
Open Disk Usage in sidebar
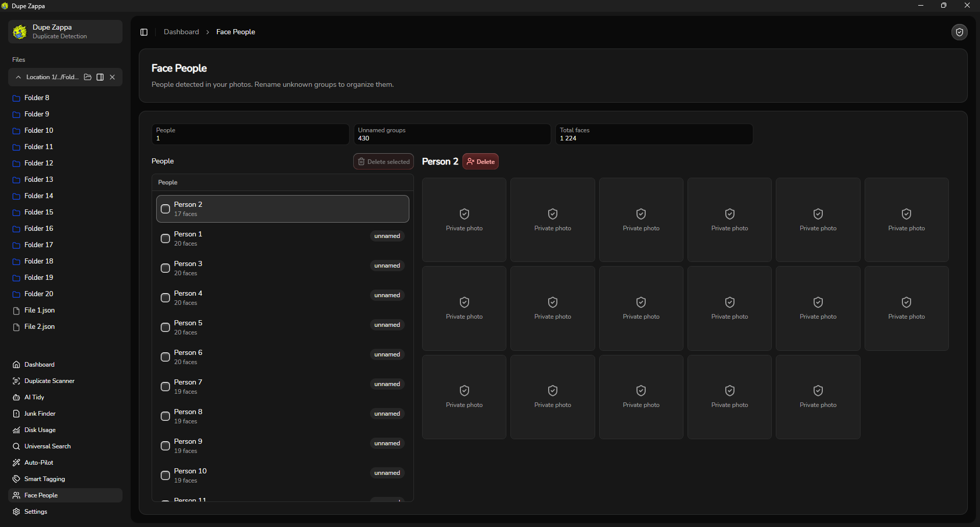click(65, 430)
